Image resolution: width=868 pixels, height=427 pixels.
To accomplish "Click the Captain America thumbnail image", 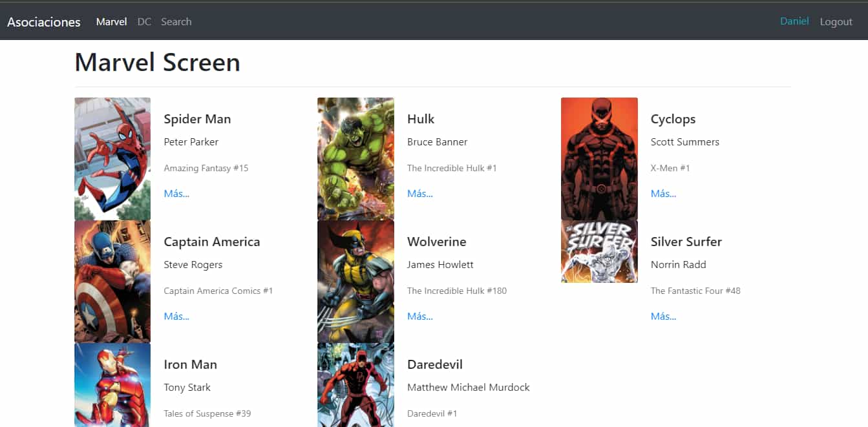I will (112, 282).
